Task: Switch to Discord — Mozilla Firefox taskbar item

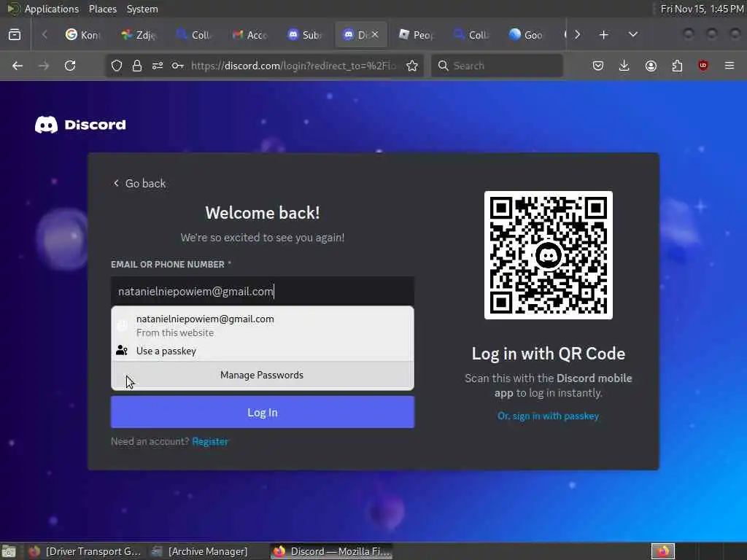Action: [x=332, y=551]
